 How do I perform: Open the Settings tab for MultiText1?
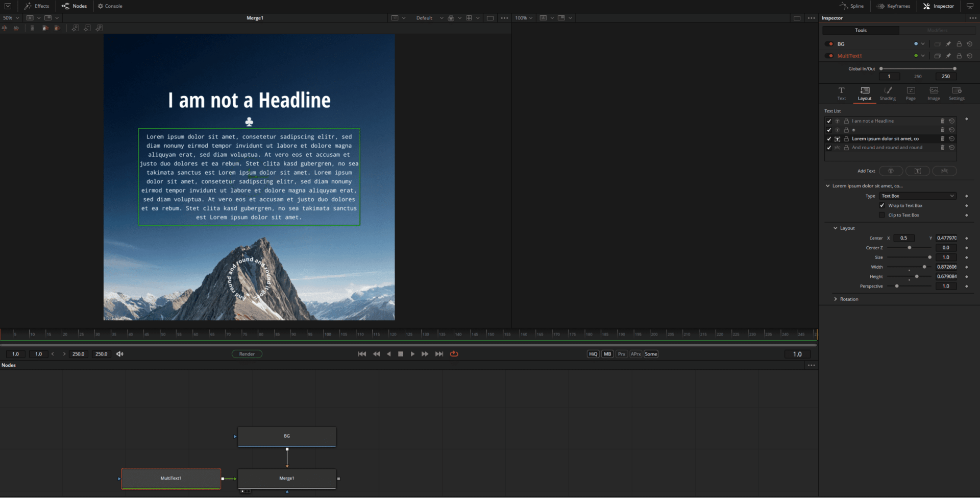957,93
